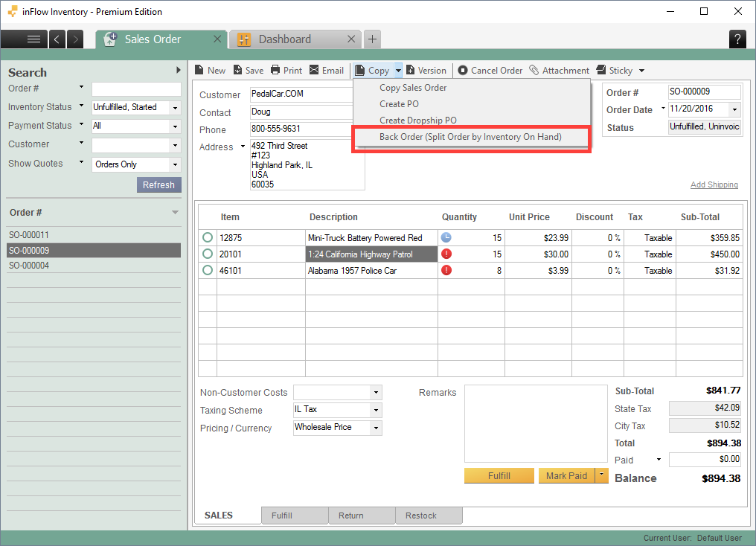Click the Fulfill yellow button
The width and height of the screenshot is (756, 546).
499,475
